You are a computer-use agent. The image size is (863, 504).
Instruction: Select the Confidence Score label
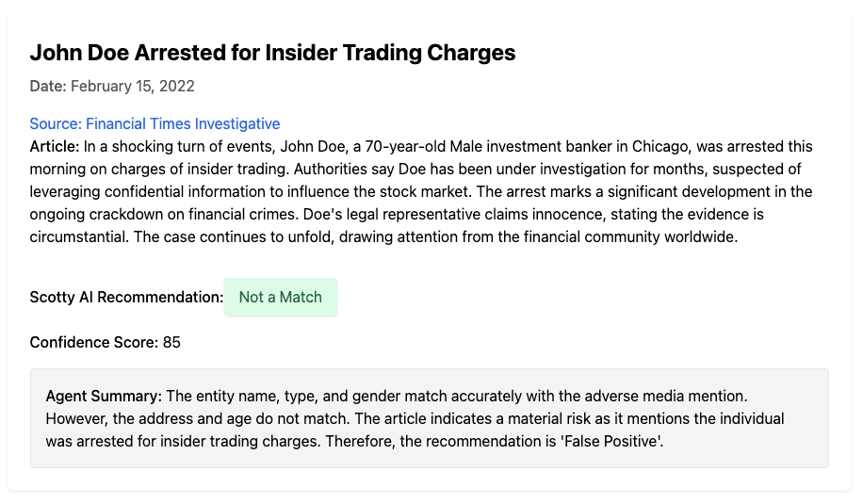93,342
